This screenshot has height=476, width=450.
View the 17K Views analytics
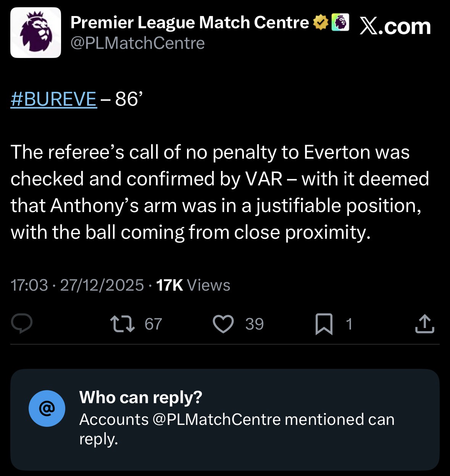193,285
